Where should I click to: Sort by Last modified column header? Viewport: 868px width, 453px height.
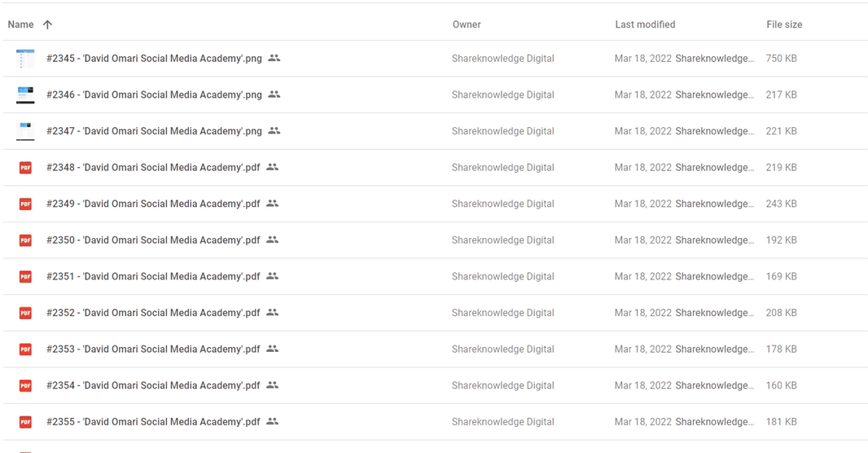coord(645,24)
